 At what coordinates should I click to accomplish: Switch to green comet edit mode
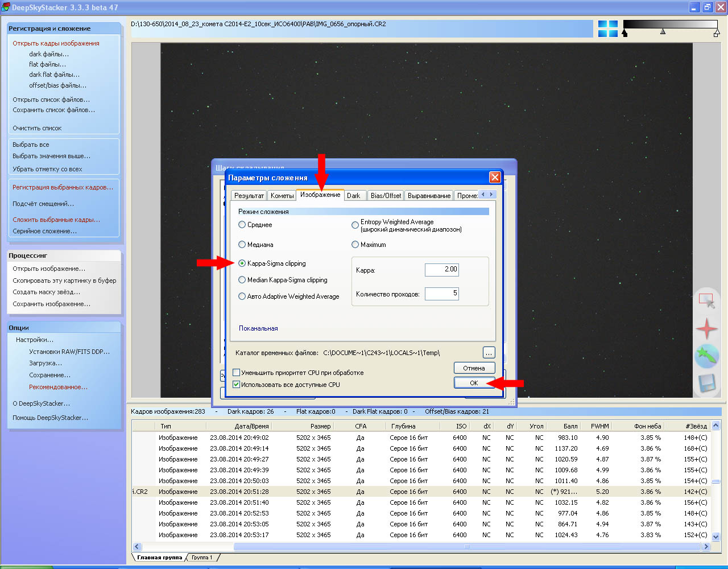(x=706, y=356)
